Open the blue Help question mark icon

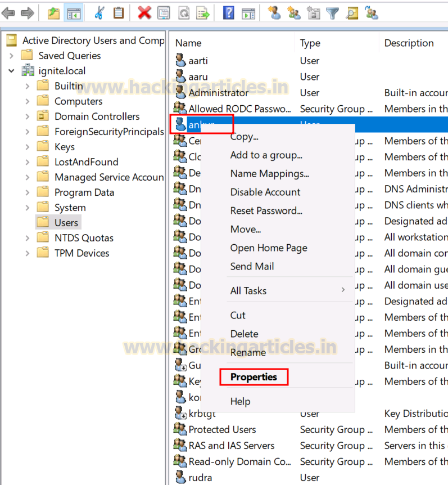(x=228, y=13)
